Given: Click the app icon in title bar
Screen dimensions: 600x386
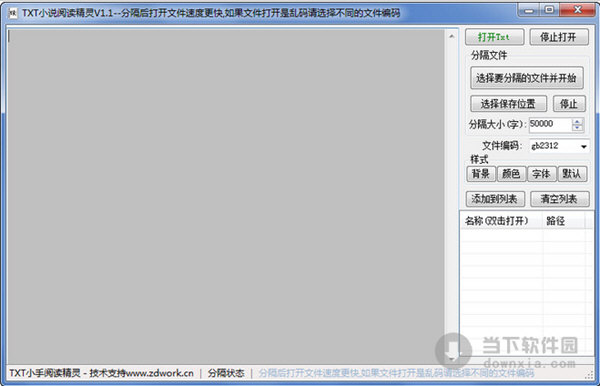Looking at the screenshot, I should [x=13, y=13].
